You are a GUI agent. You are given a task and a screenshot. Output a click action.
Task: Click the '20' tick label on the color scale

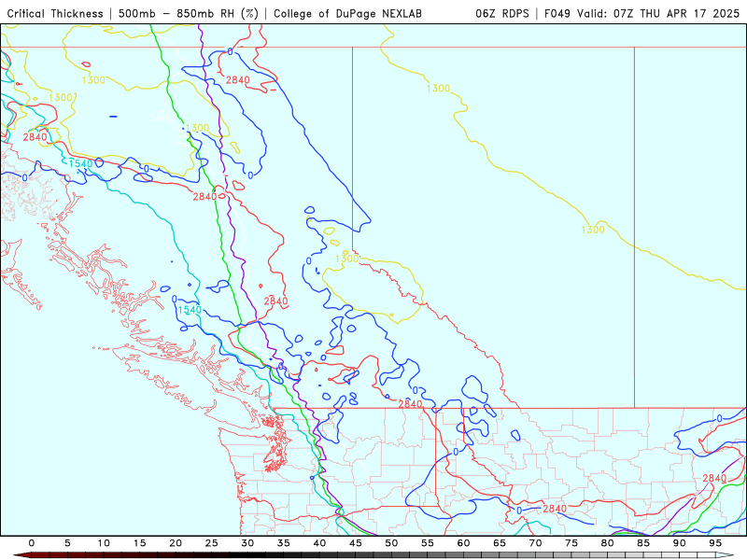click(176, 543)
